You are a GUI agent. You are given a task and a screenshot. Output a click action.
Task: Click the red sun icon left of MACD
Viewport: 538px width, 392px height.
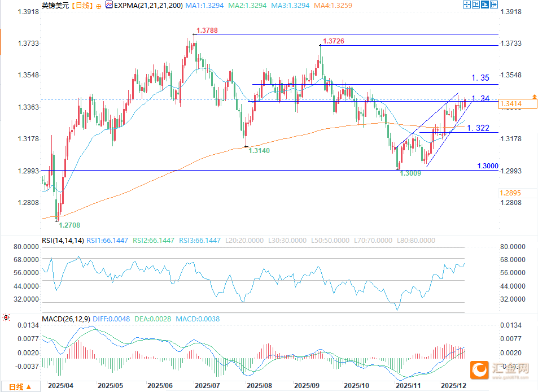point(6,317)
